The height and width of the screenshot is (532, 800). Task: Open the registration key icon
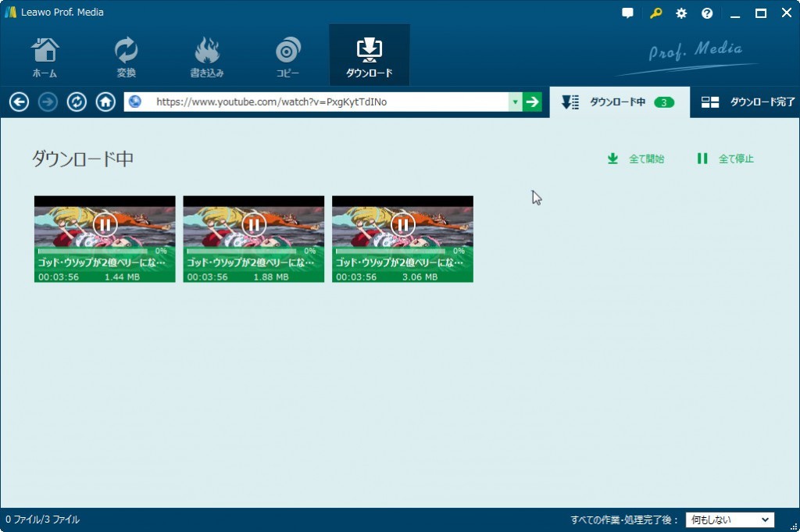click(655, 13)
